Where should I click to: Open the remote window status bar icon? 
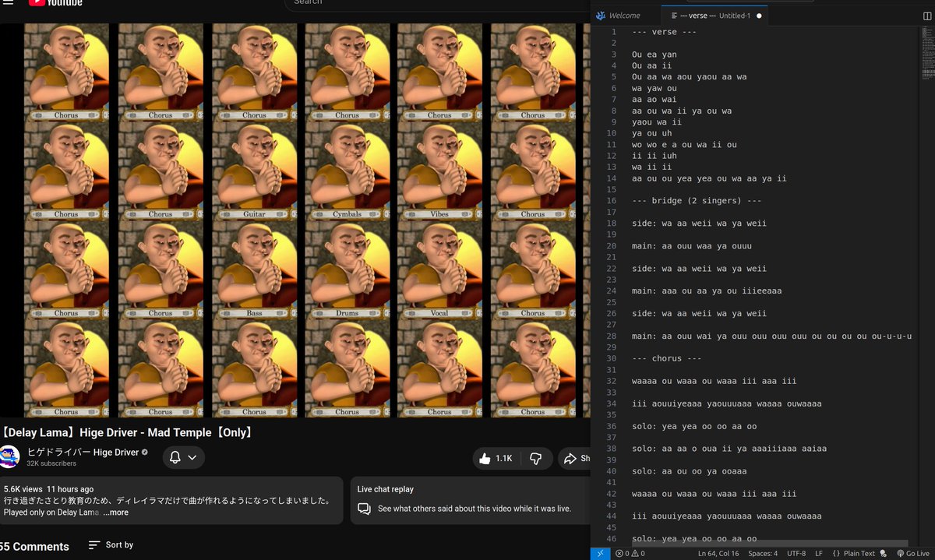600,554
